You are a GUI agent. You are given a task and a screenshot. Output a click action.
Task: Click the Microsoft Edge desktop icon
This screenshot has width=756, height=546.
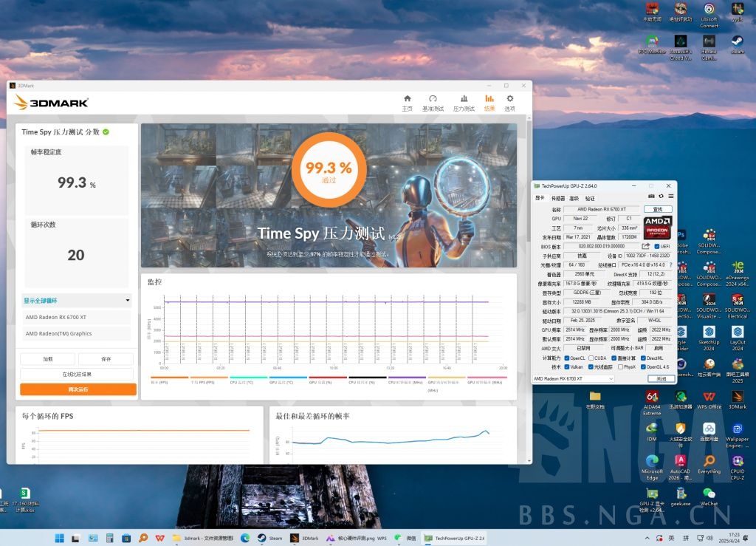pyautogui.click(x=652, y=468)
